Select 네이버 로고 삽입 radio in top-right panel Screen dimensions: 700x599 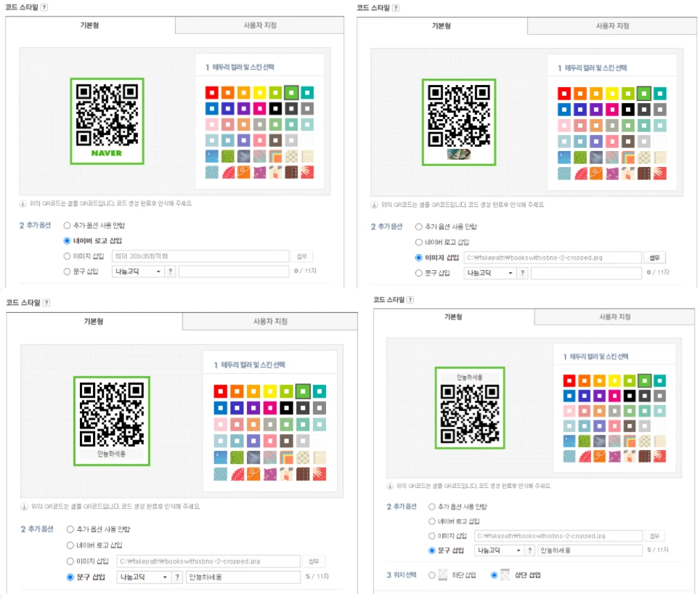click(x=419, y=242)
